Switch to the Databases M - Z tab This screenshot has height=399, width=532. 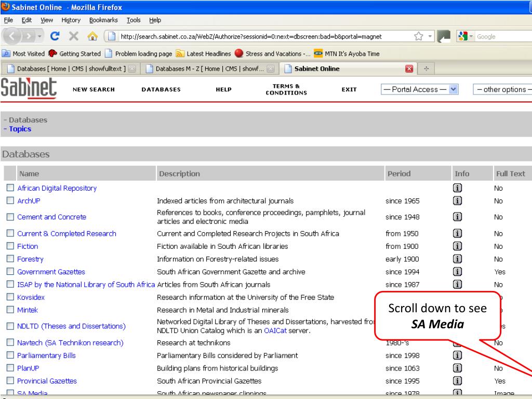210,69
